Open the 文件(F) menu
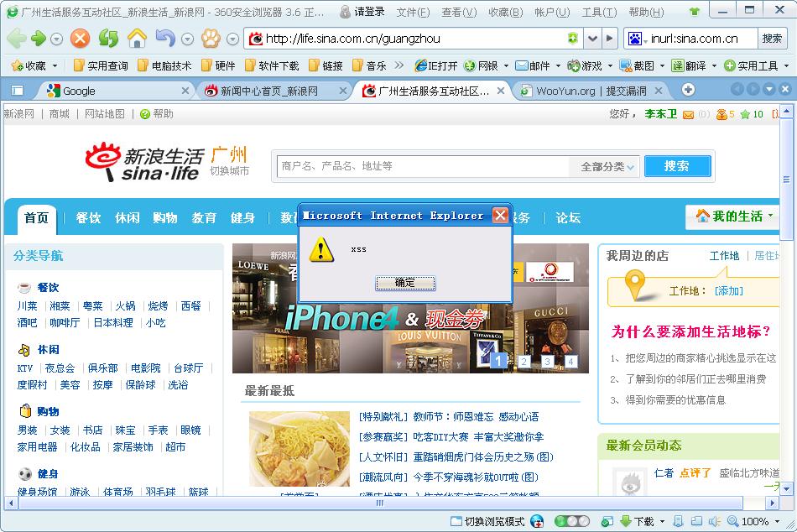The height and width of the screenshot is (532, 797). (414, 12)
